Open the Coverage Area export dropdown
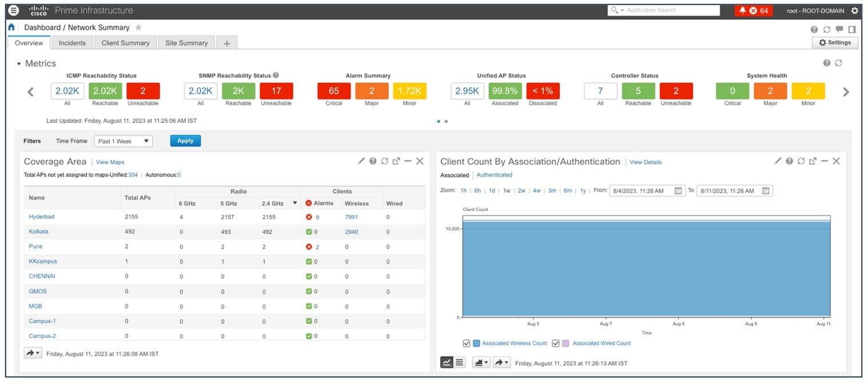Image resolution: width=868 pixels, height=382 pixels. coord(33,353)
